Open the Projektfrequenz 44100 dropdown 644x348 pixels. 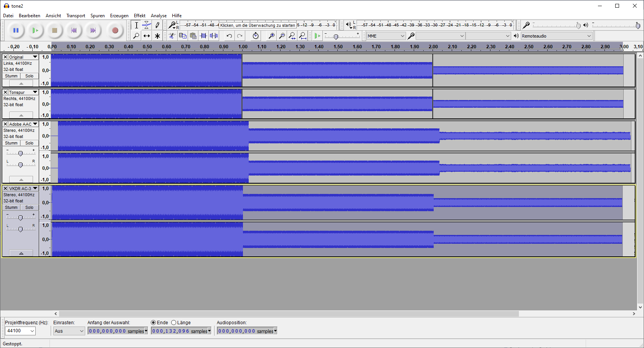pyautogui.click(x=20, y=331)
